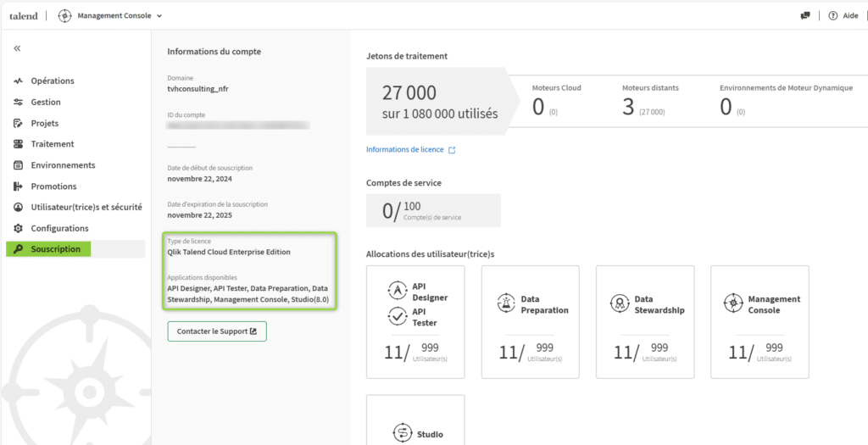Open the chat messages icon in header
868x445 pixels.
(805, 15)
